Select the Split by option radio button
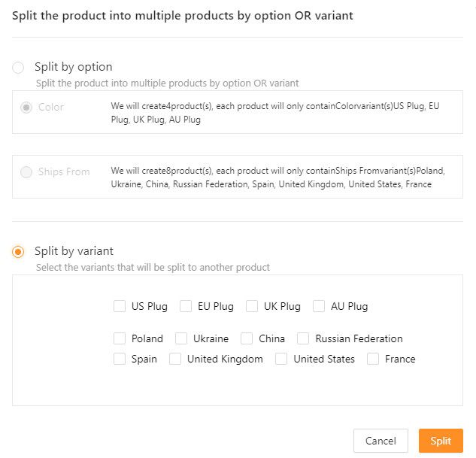The width and height of the screenshot is (476, 458). [x=19, y=68]
